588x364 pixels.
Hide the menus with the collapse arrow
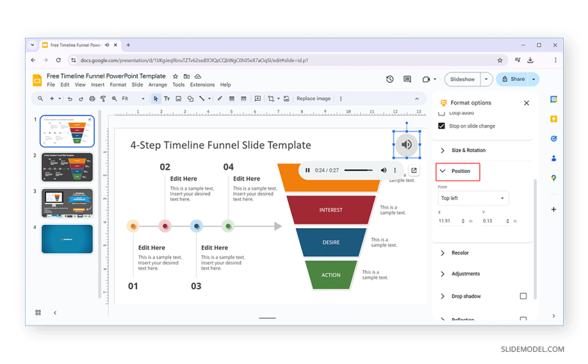coord(417,99)
